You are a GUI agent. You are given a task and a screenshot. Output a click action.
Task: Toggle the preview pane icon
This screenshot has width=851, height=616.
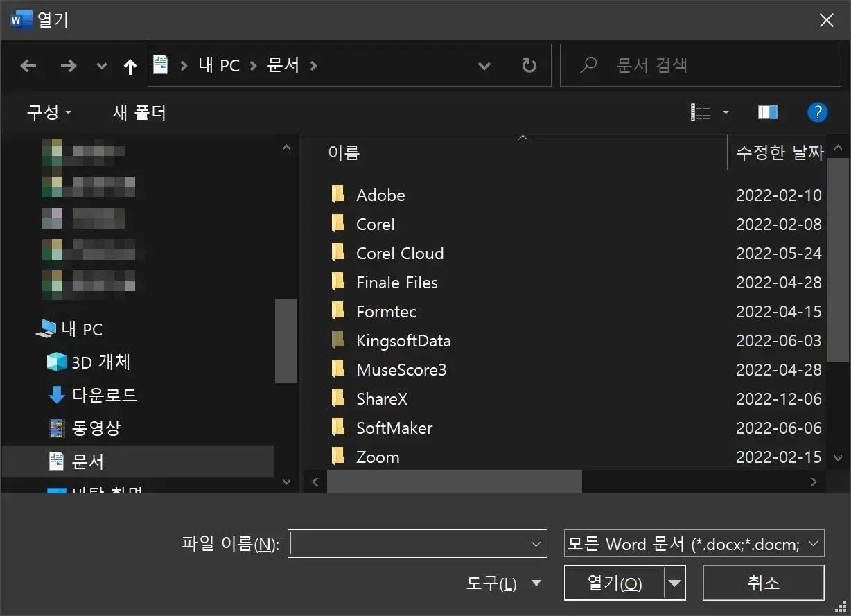768,112
